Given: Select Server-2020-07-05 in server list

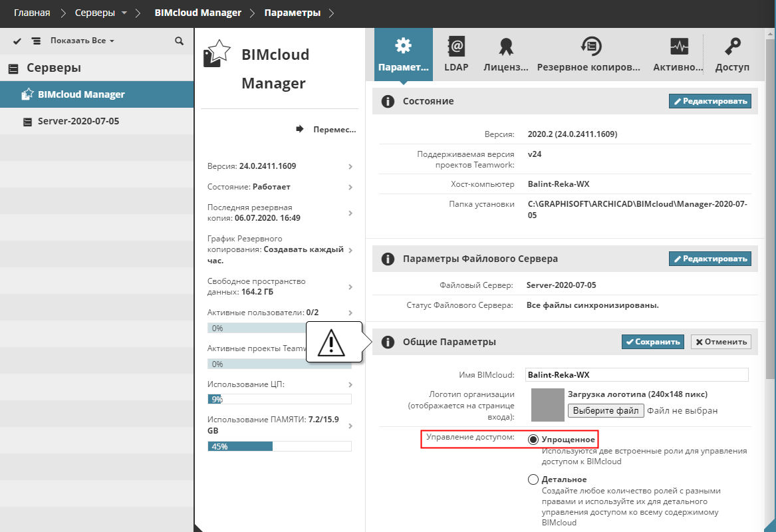Looking at the screenshot, I should pos(96,121).
